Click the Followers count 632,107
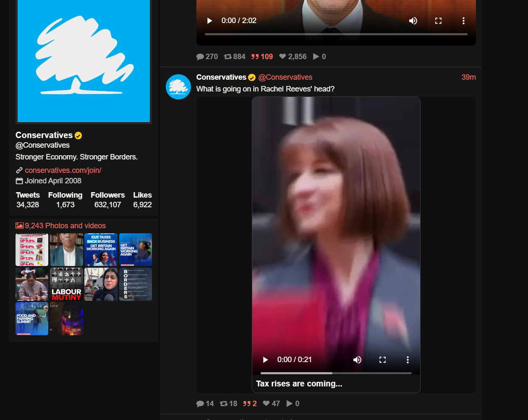This screenshot has width=528, height=420. click(x=108, y=205)
